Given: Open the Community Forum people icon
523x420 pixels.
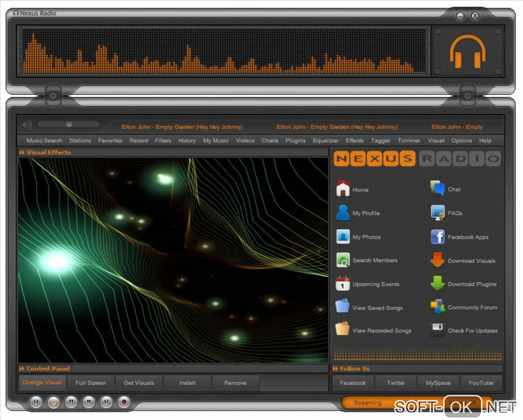Looking at the screenshot, I should tap(437, 307).
